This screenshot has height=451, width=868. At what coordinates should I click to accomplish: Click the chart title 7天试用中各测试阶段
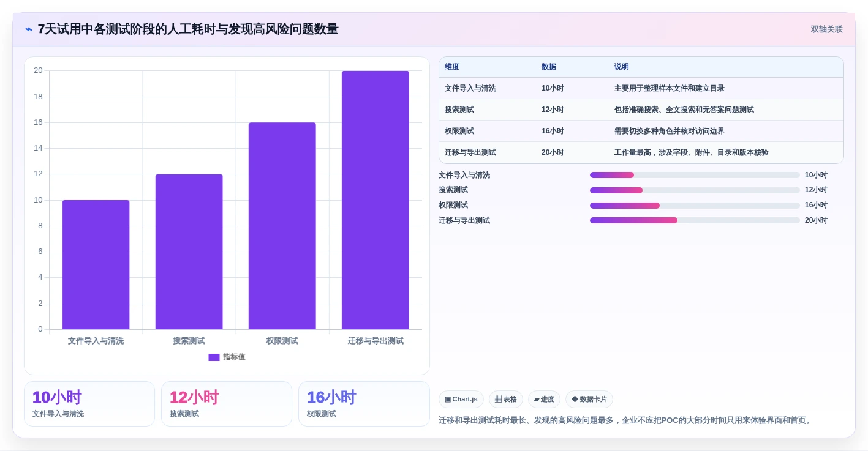188,29
